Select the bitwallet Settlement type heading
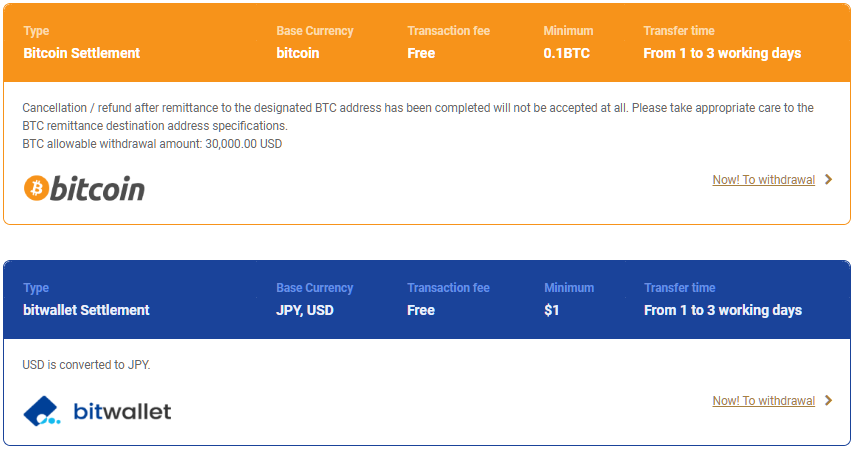The image size is (855, 450). tap(86, 310)
